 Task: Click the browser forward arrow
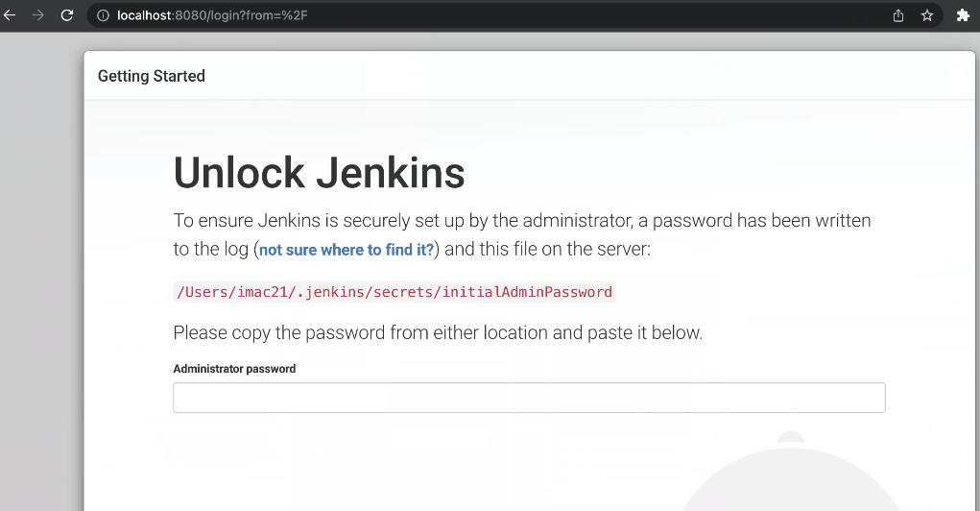(x=38, y=15)
